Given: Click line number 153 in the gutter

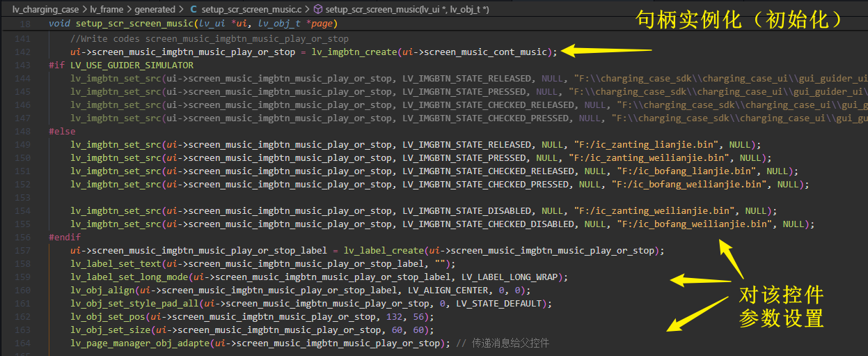Looking at the screenshot, I should pyautogui.click(x=24, y=197).
